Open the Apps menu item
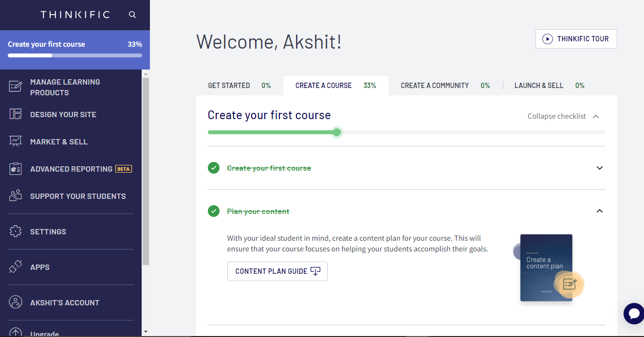Screen dimensions: 644x337 [71, 267]
